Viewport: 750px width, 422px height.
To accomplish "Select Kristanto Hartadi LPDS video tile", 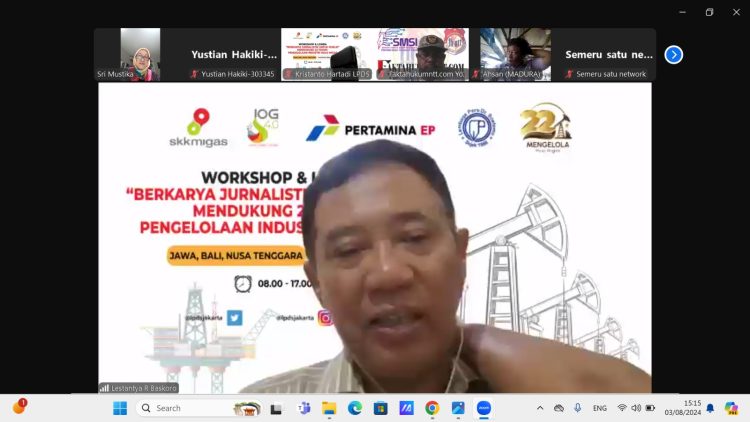I will click(328, 54).
